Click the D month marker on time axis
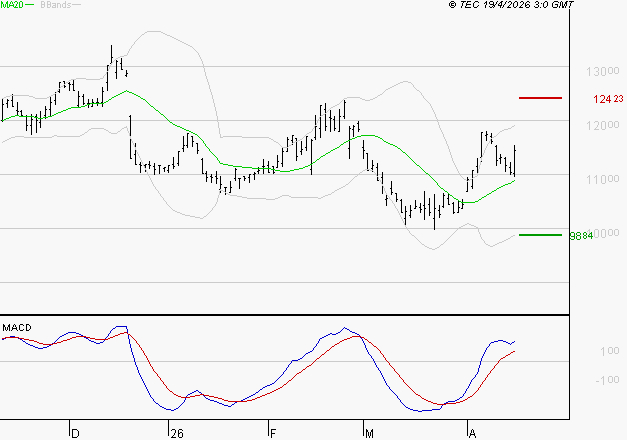Screen dimensions: 627x440 point(75,434)
